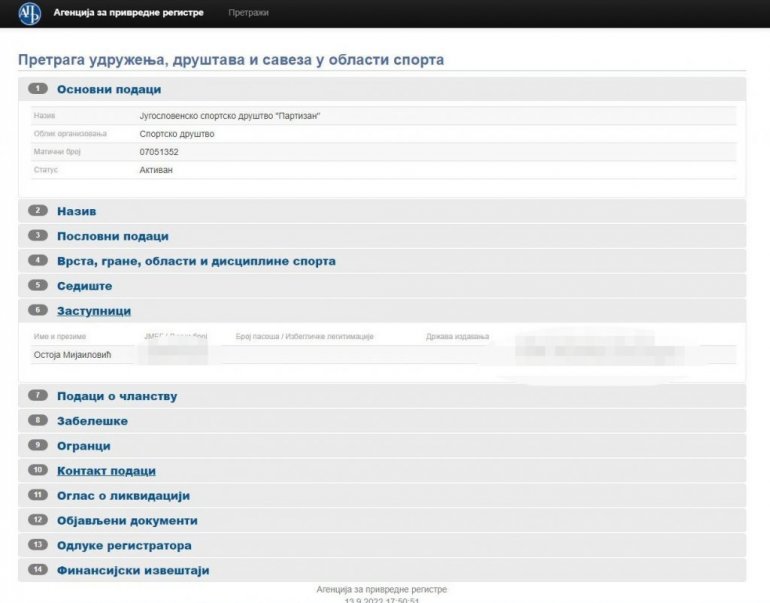Click the number 1 badge icon
The image size is (770, 603).
click(38, 90)
